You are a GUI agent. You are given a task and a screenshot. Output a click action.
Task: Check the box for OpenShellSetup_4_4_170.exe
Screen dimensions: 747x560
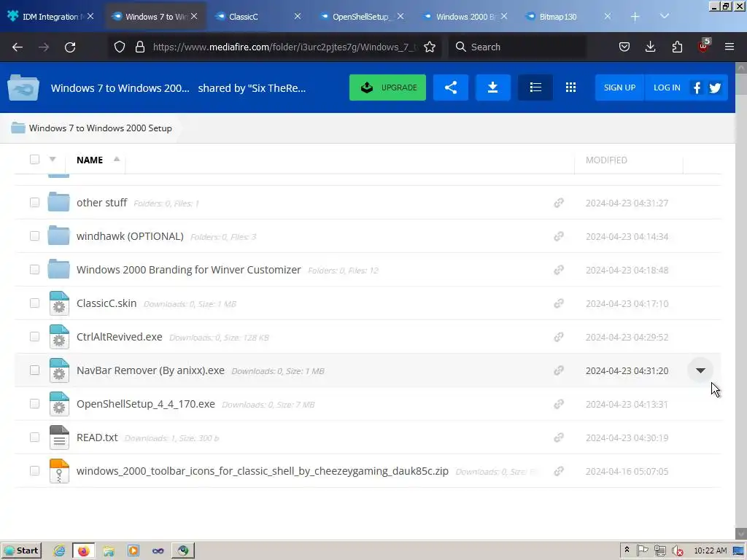[34, 404]
